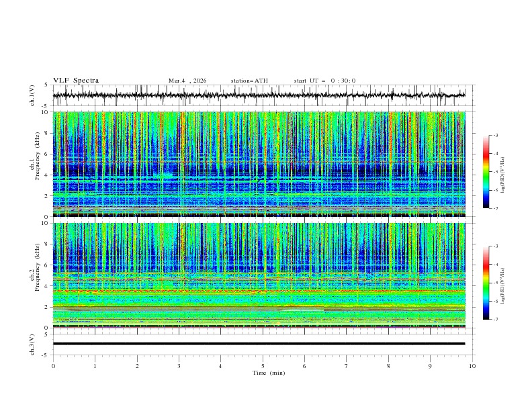The width and height of the screenshot is (532, 411).
Task: Click the ch.1 spectrogram plot
Action: pos(259,164)
